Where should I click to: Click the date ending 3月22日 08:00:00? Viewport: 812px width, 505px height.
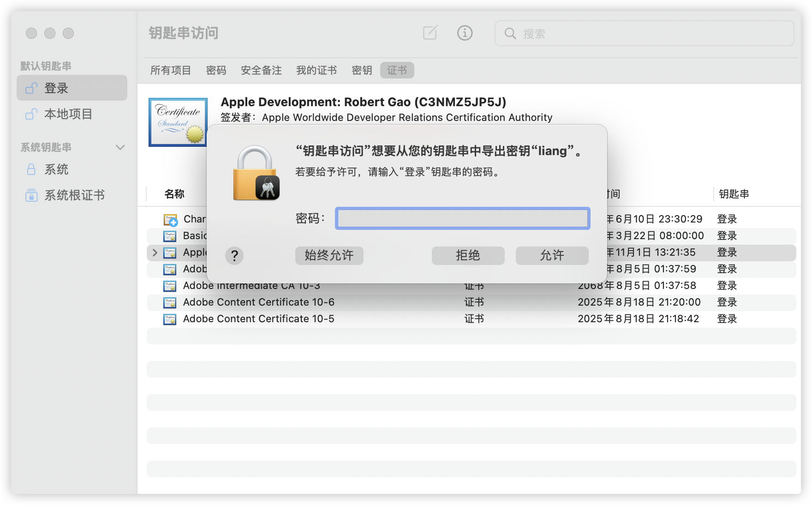pyautogui.click(x=656, y=236)
